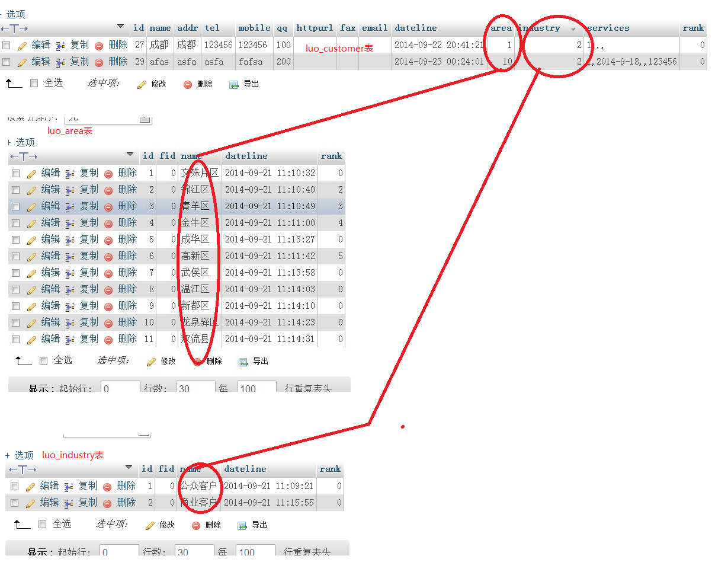The image size is (728, 575).
Task: Click 删除 link for luo_area row 11
Action: pos(127,339)
